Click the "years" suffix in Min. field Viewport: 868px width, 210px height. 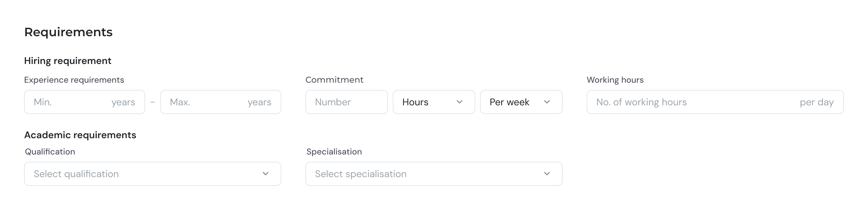pos(123,102)
